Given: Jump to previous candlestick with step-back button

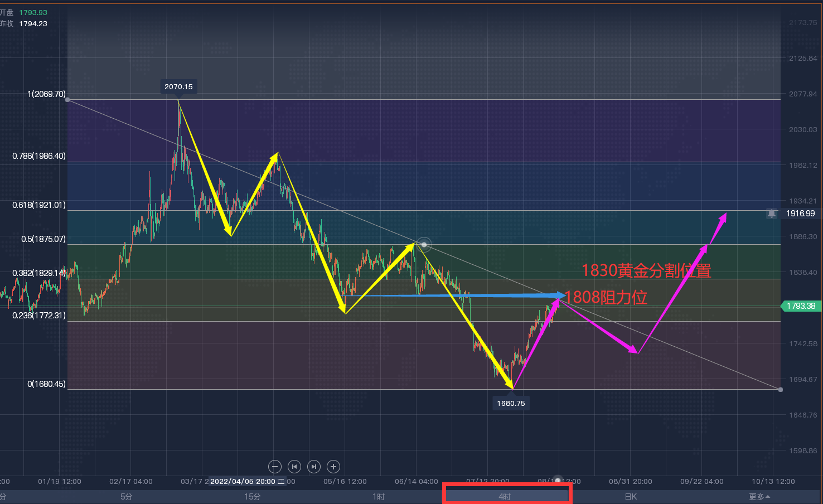Looking at the screenshot, I should coord(294,467).
